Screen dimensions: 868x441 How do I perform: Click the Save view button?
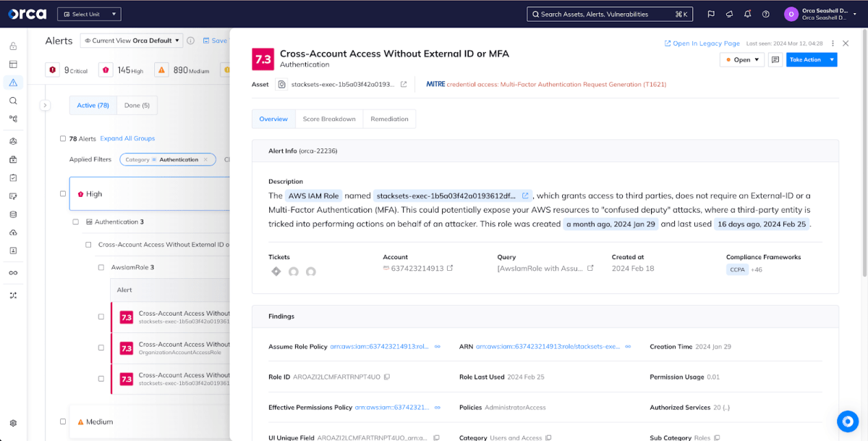[x=215, y=41]
